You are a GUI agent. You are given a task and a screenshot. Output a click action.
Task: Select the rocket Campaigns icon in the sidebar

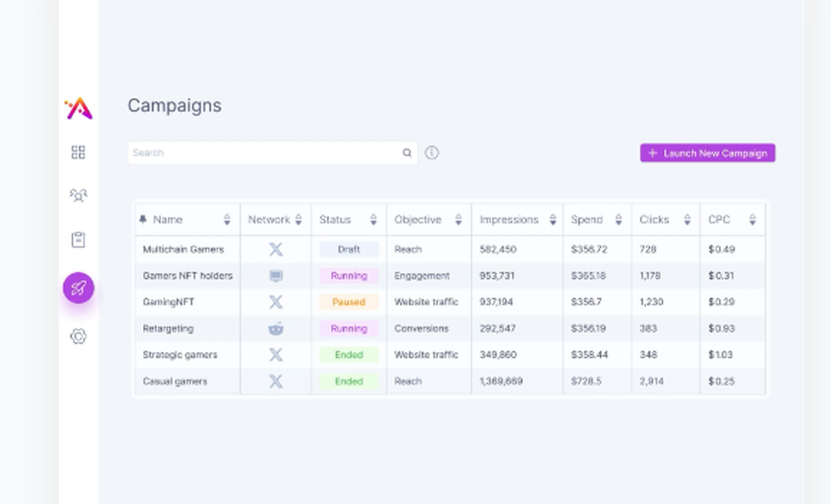point(78,286)
